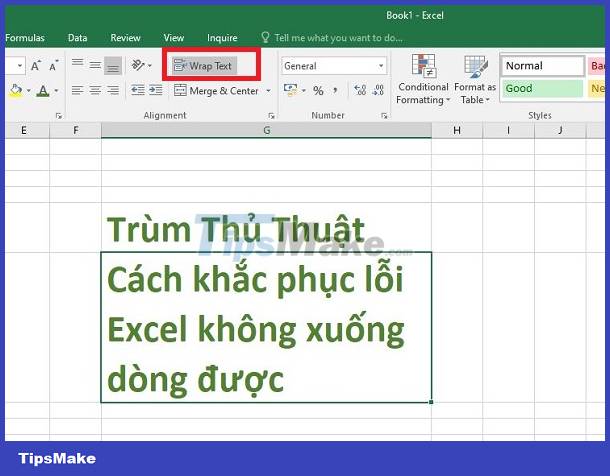Viewport: 610px width, 476px height.
Task: Open Font dialog launcher
Action: (x=59, y=116)
